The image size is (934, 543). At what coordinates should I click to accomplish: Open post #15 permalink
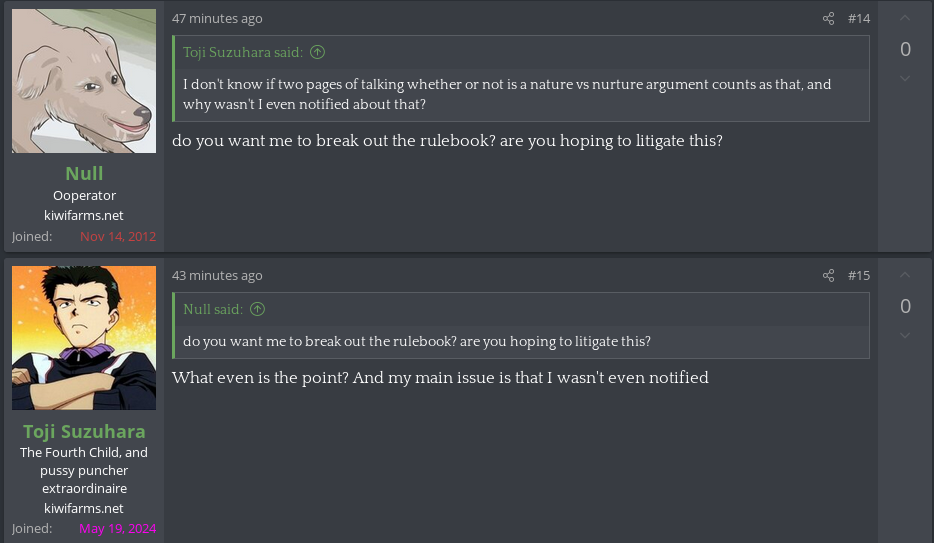858,276
